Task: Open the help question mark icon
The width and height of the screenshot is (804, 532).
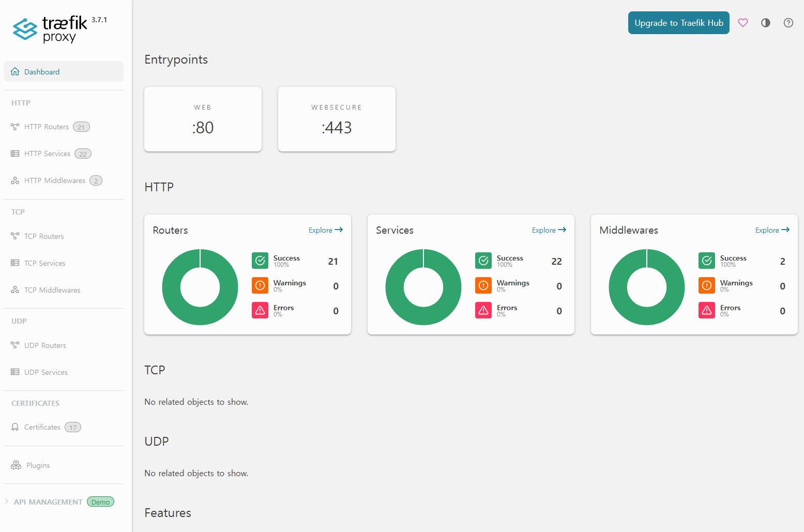Action: click(788, 23)
